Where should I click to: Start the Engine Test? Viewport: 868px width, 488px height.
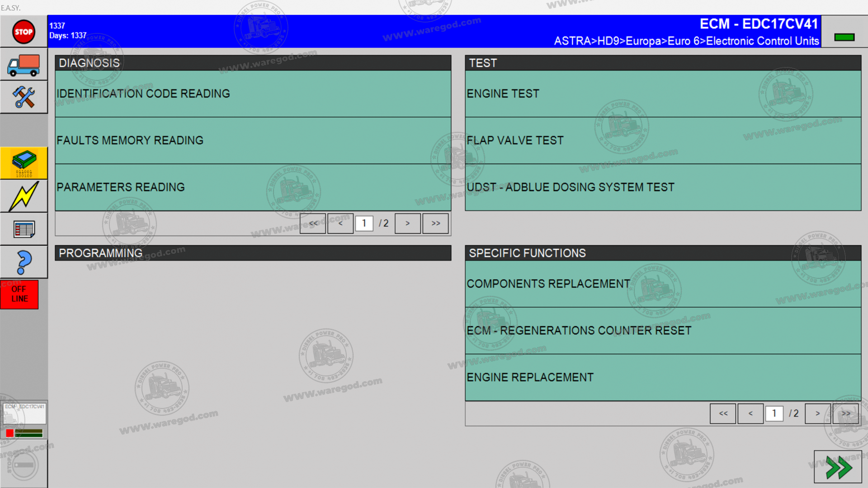coord(663,94)
